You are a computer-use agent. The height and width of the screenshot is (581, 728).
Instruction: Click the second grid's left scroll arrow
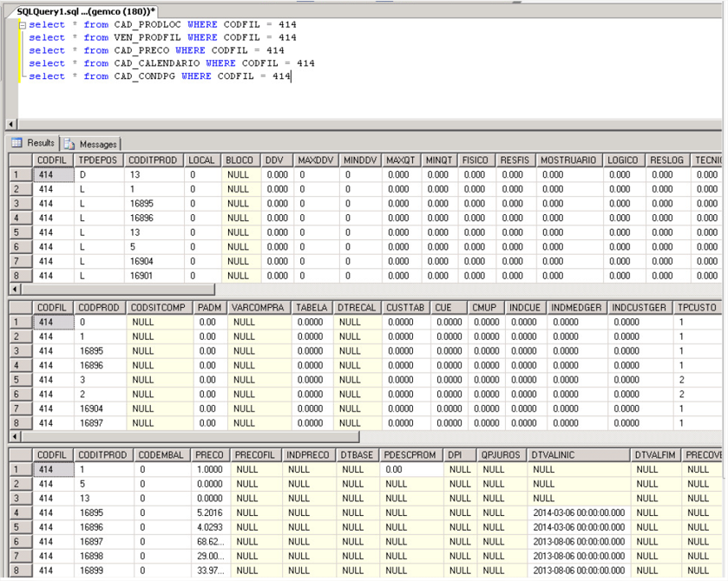coord(15,437)
